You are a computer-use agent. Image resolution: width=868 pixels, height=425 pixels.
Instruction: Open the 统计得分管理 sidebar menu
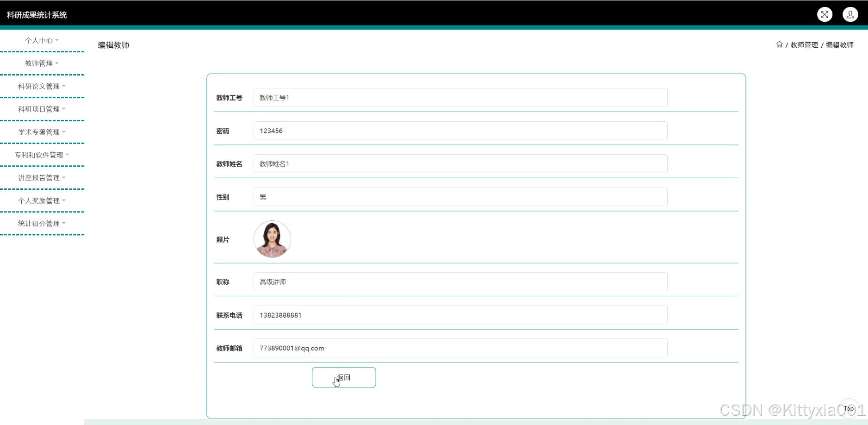click(x=42, y=223)
